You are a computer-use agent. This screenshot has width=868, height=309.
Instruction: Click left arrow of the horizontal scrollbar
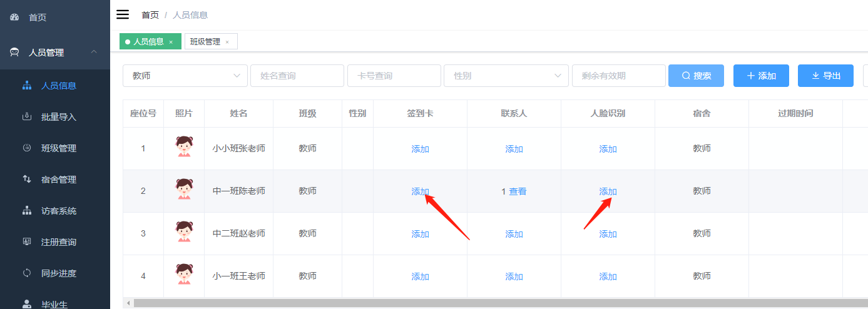[x=128, y=303]
